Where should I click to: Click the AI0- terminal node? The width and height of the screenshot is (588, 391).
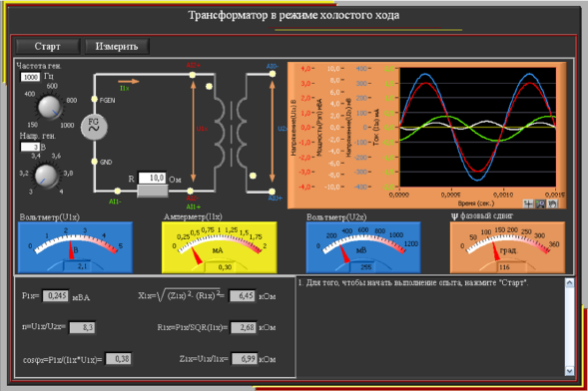pos(273,74)
